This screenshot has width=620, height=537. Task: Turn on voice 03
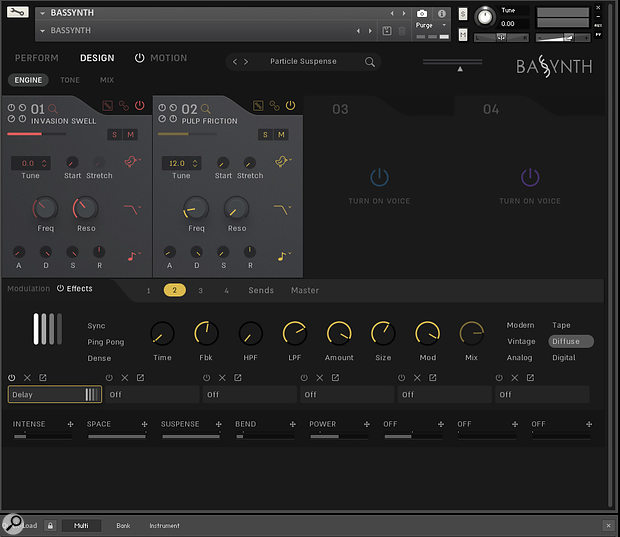tap(379, 177)
